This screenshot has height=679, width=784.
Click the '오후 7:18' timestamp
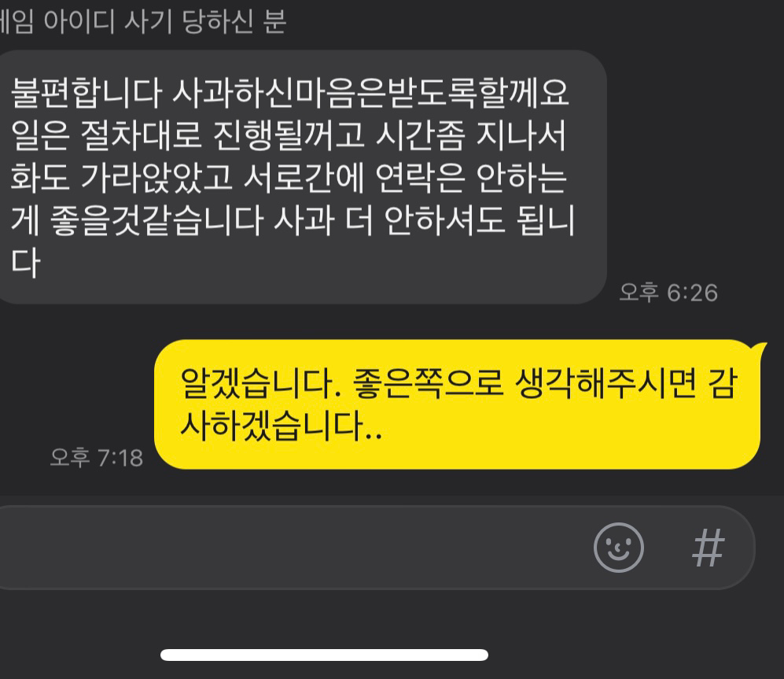(x=97, y=457)
